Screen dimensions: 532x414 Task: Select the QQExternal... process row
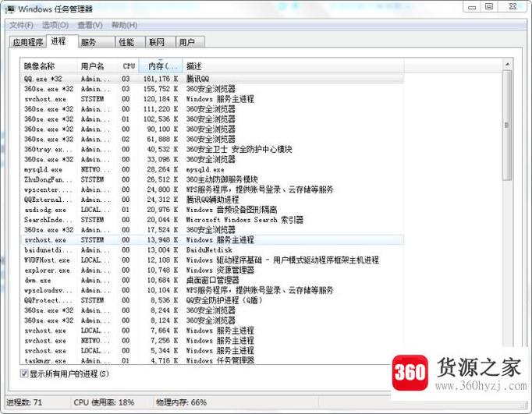click(212, 200)
